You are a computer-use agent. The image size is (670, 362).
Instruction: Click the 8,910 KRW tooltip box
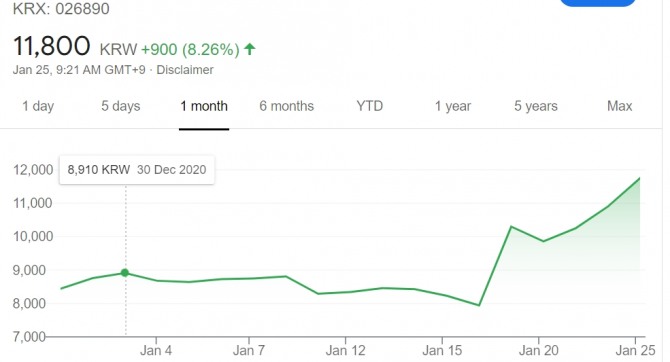[x=137, y=170]
